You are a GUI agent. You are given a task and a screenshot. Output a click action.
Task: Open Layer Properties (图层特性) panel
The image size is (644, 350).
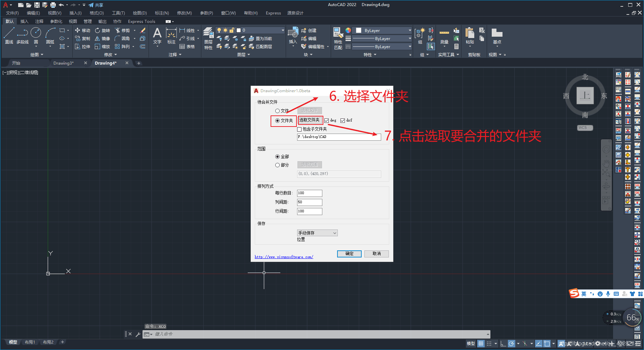tap(208, 38)
